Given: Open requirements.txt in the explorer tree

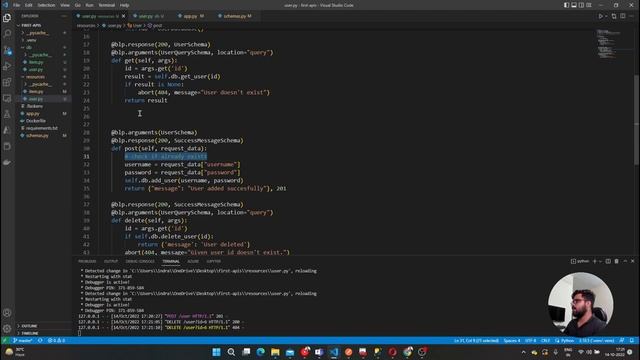Looking at the screenshot, I should coord(43,128).
